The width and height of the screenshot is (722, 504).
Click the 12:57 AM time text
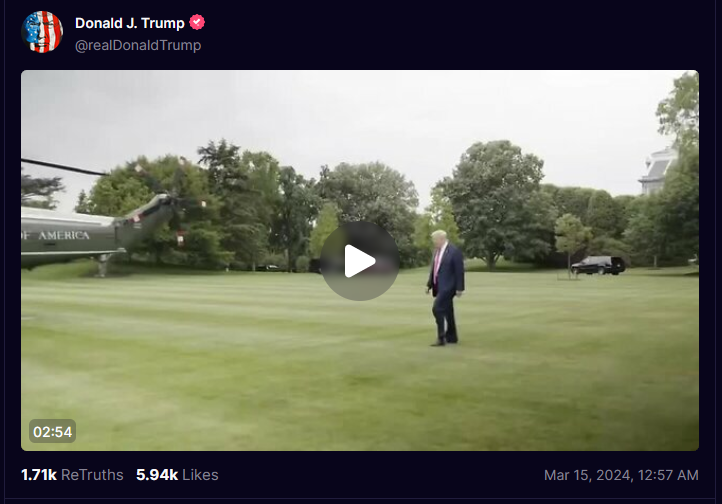(x=668, y=475)
